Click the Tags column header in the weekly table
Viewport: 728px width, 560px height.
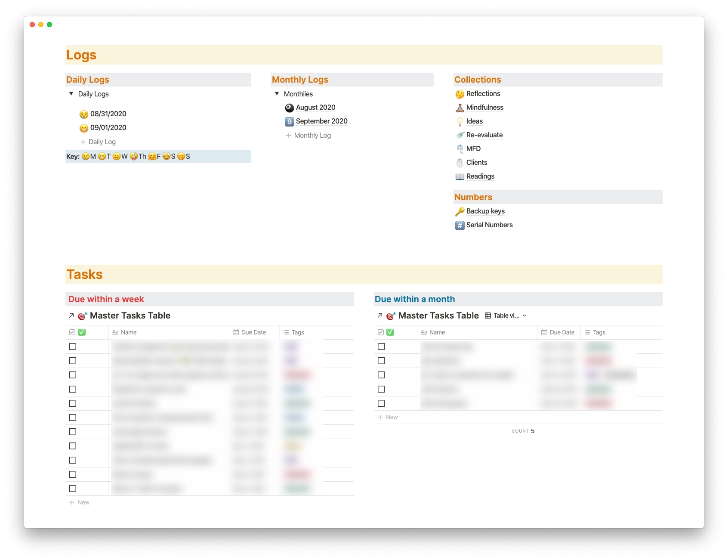coord(298,332)
